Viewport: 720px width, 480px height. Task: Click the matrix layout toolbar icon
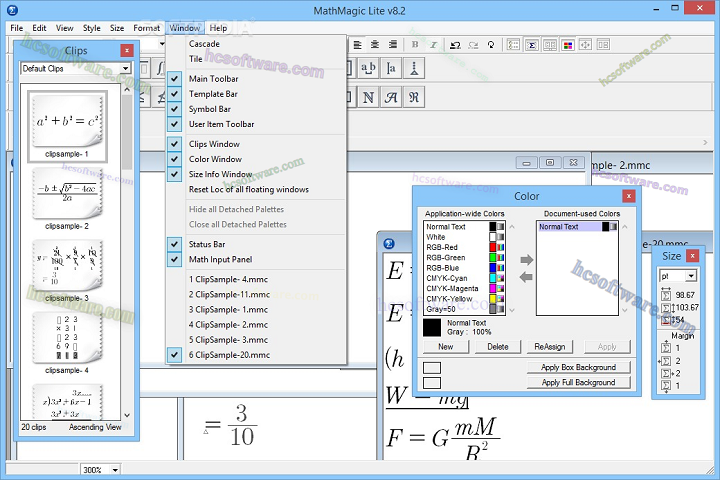tap(513, 45)
